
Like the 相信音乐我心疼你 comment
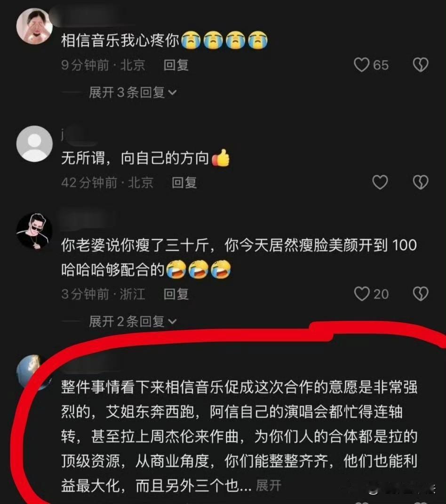(x=361, y=65)
